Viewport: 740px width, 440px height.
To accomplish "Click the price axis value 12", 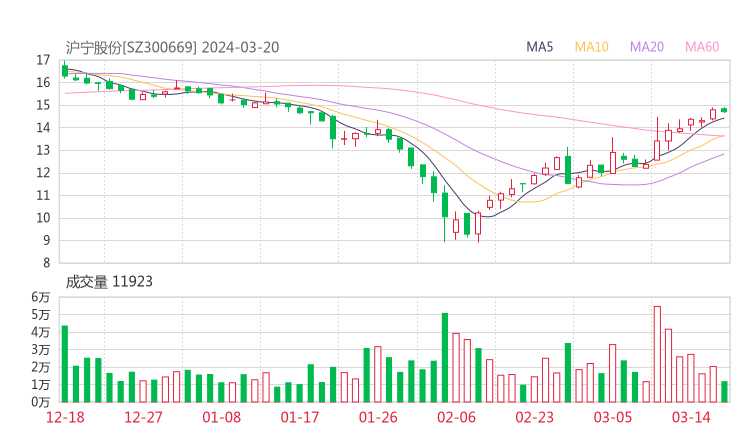I will pos(43,173).
